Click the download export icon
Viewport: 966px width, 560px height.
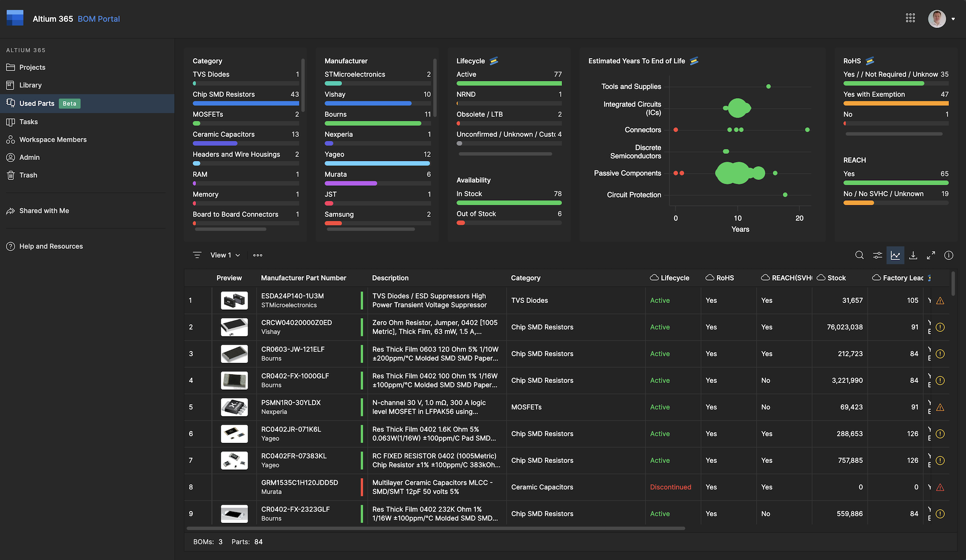(x=913, y=255)
